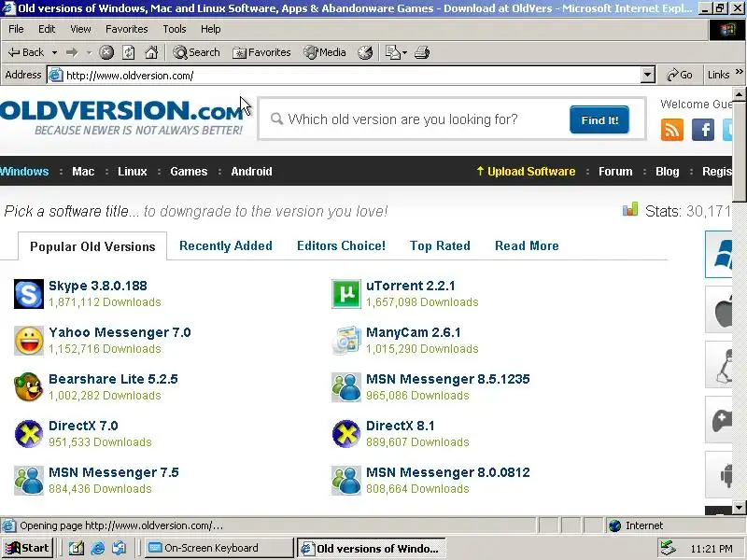Open the Media toolbar button
The height and width of the screenshot is (560, 747).
(x=325, y=52)
